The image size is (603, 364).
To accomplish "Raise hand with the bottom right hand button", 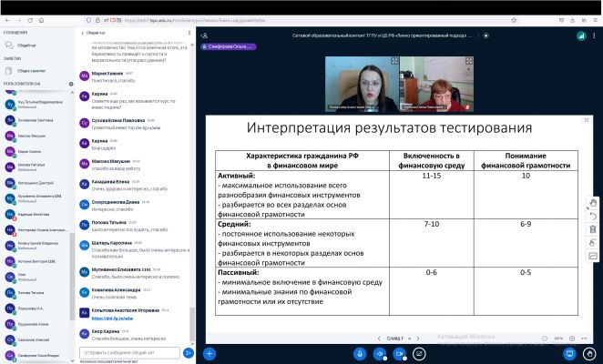I will (x=589, y=354).
